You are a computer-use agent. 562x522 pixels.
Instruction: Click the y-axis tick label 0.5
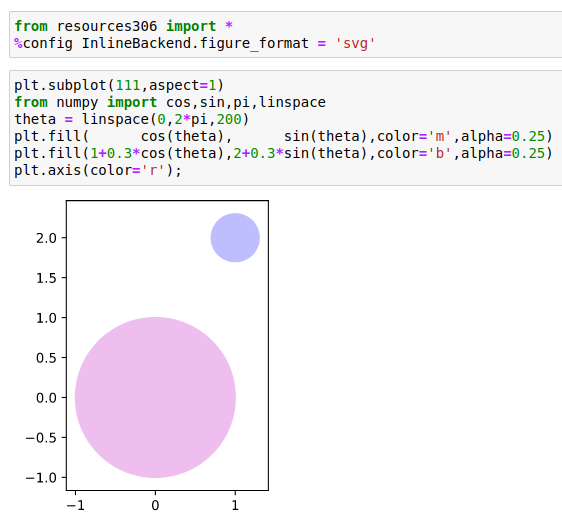click(46, 358)
